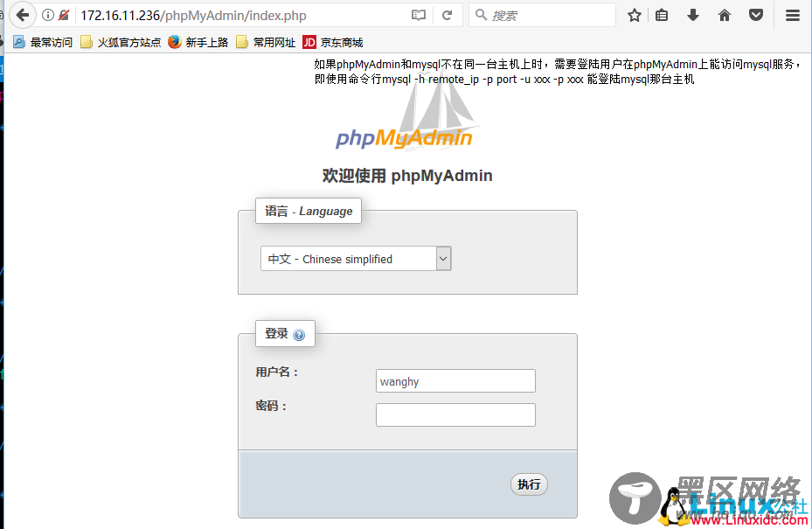
Task: Click the login help question icon
Action: [299, 335]
